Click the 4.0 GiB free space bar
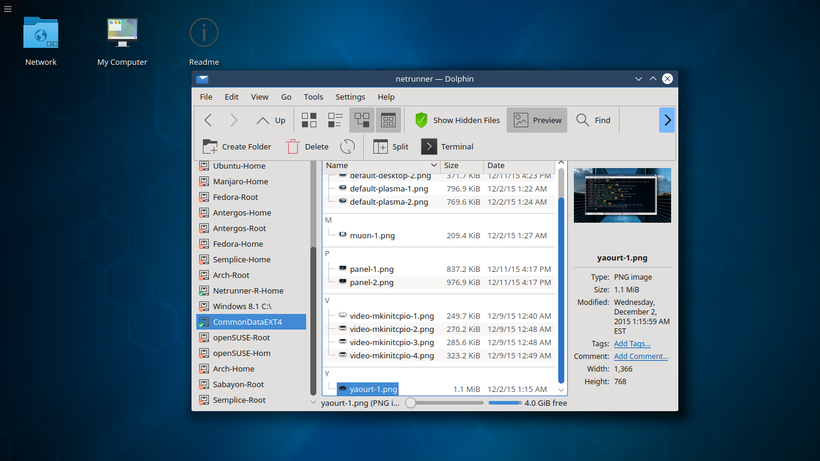820x461 pixels. [505, 403]
